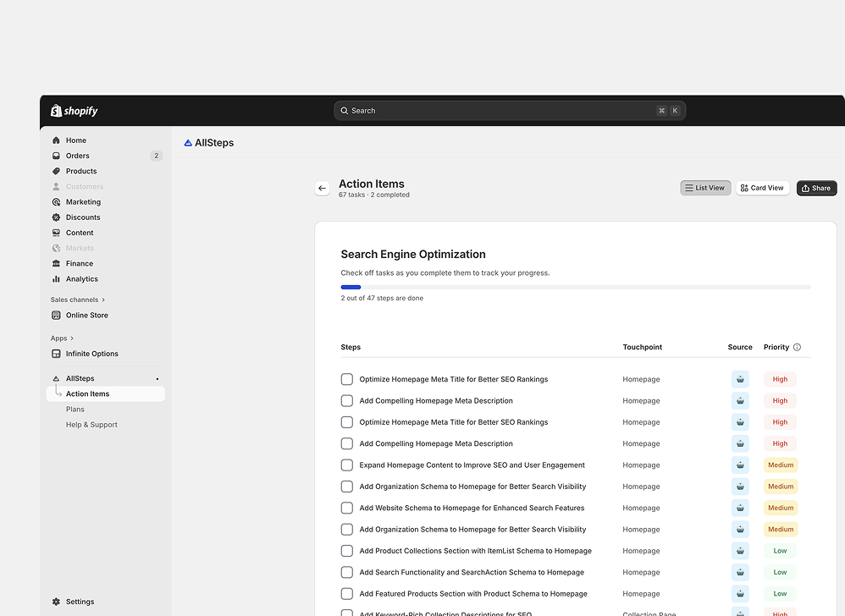
Task: Open Settings via the gear icon
Action: [x=56, y=602]
